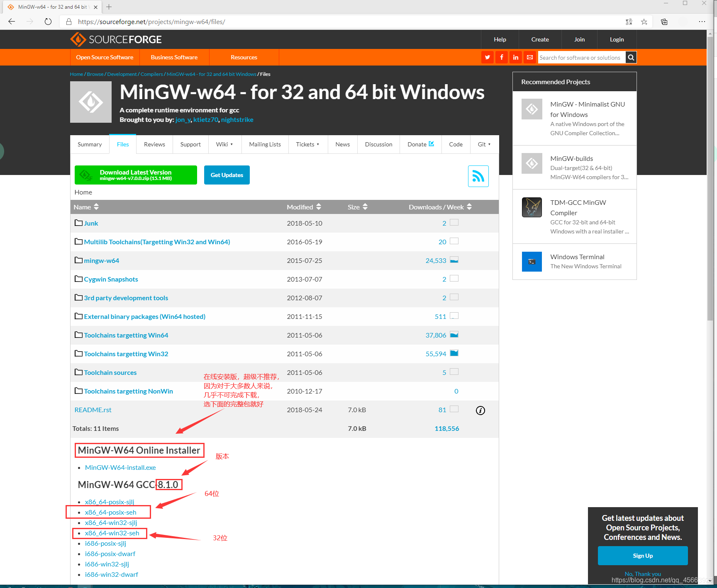Image resolution: width=717 pixels, height=588 pixels.
Task: Switch to the Reviews tab
Action: pyautogui.click(x=154, y=144)
